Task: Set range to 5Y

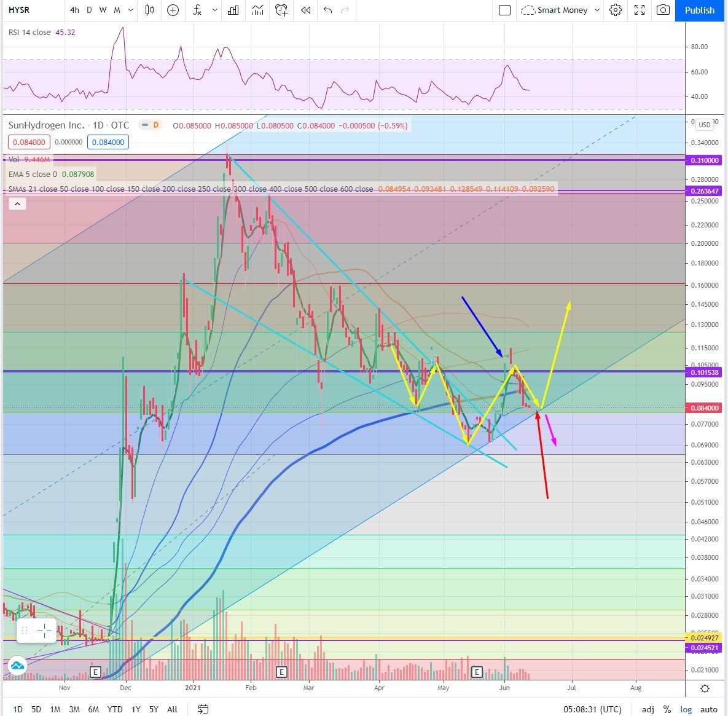Action: [154, 709]
